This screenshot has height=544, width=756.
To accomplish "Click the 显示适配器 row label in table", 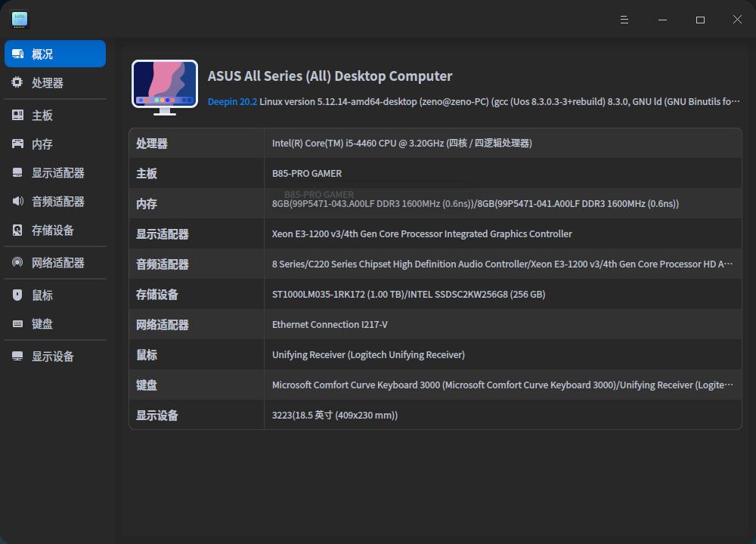I will click(162, 234).
